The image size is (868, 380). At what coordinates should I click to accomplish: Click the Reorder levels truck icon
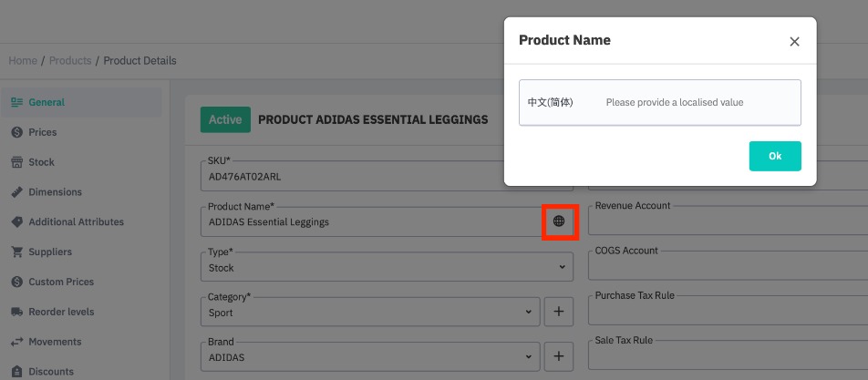click(16, 312)
